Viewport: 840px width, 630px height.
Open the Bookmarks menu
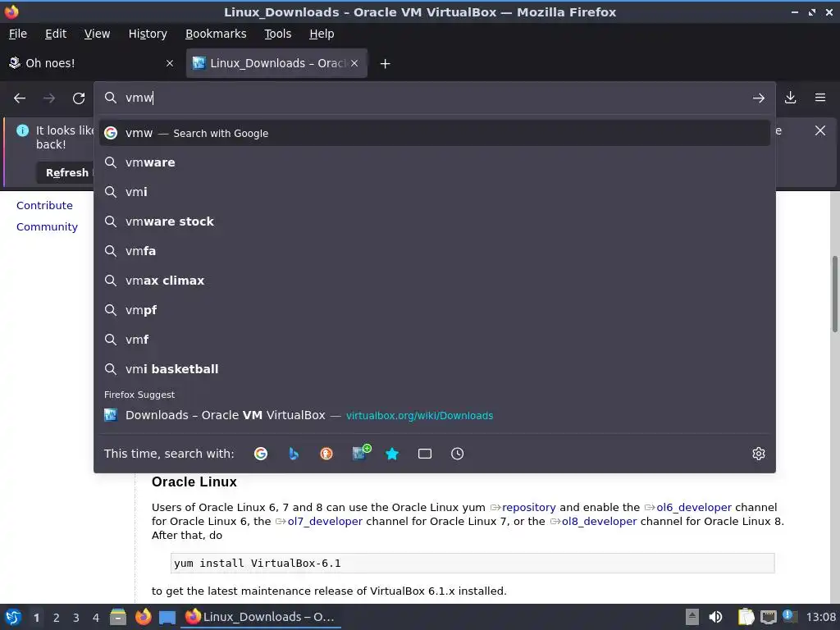216,34
